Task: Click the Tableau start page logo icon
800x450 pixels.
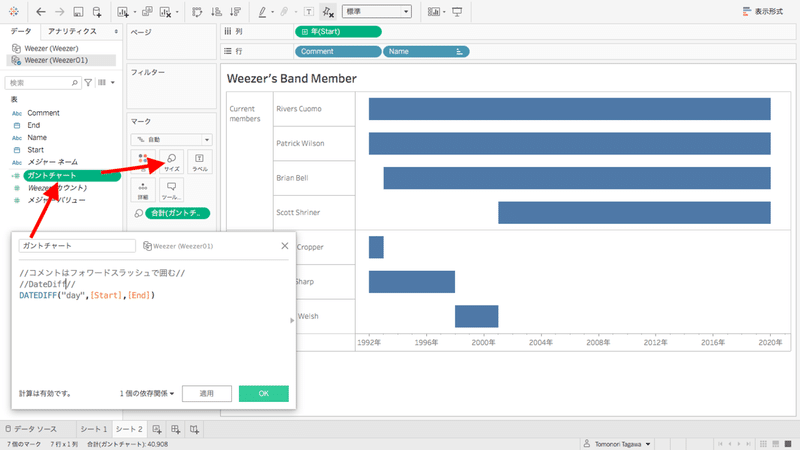Action: tap(14, 11)
